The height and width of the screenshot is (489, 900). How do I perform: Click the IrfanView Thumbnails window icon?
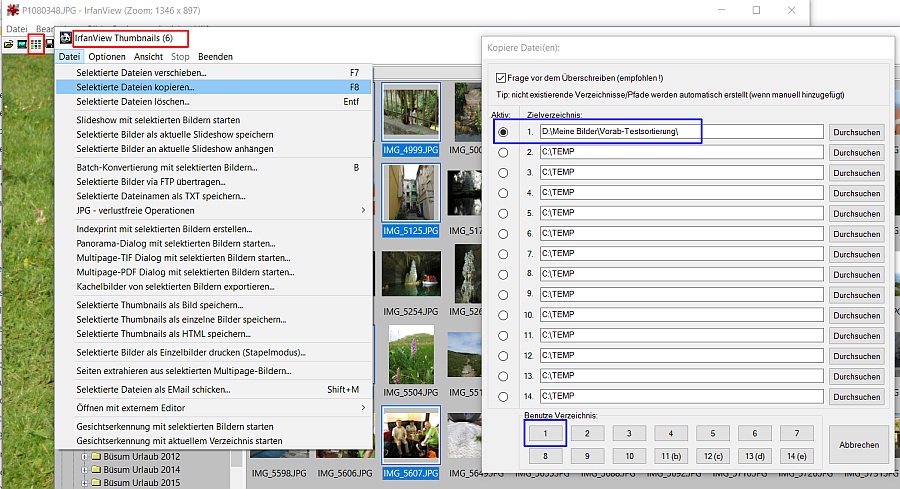click(65, 38)
